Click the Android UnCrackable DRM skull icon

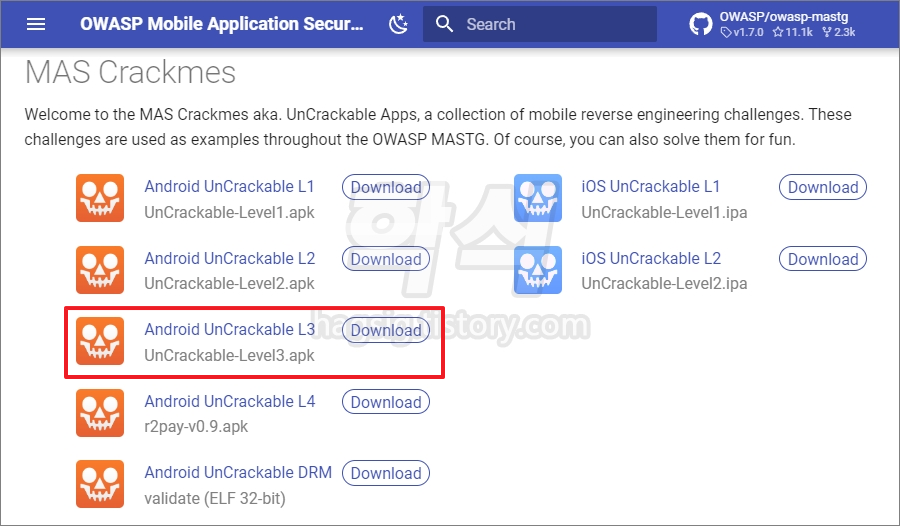coord(100,484)
